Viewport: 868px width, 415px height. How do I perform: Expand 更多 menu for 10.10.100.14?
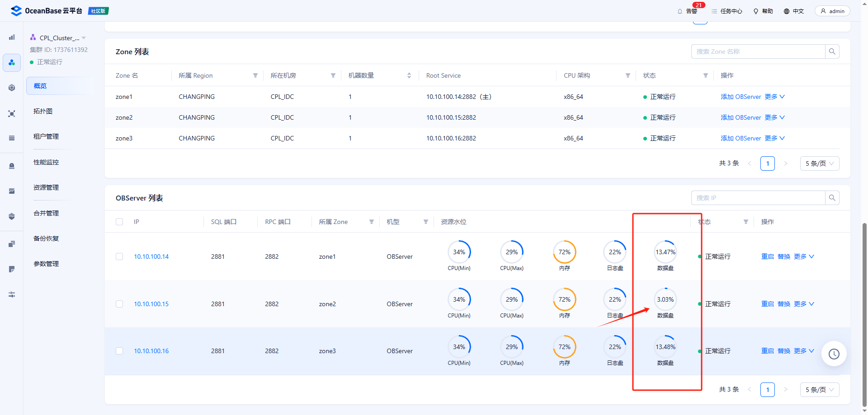[x=804, y=256]
